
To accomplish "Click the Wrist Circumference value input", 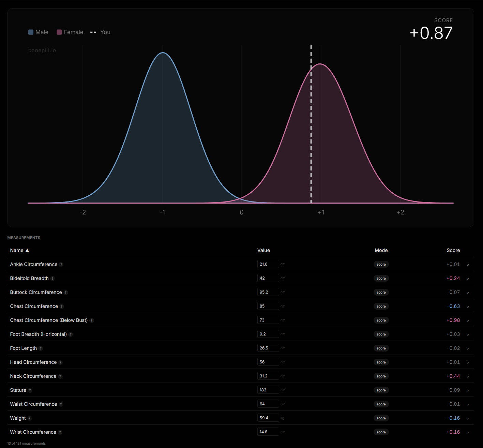I will [x=268, y=432].
